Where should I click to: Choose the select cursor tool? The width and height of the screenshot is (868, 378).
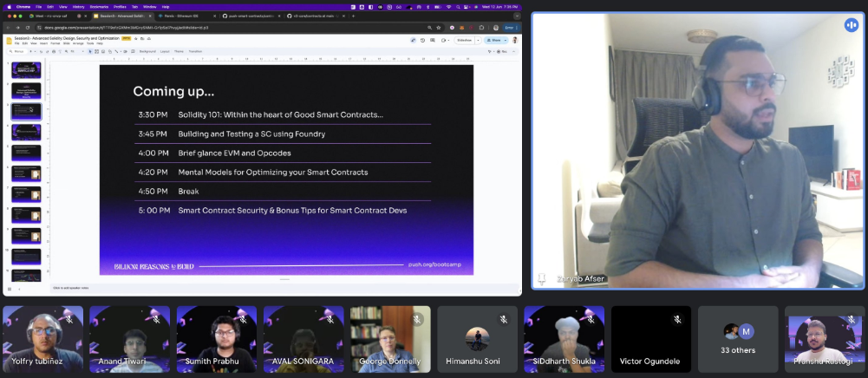coord(90,51)
